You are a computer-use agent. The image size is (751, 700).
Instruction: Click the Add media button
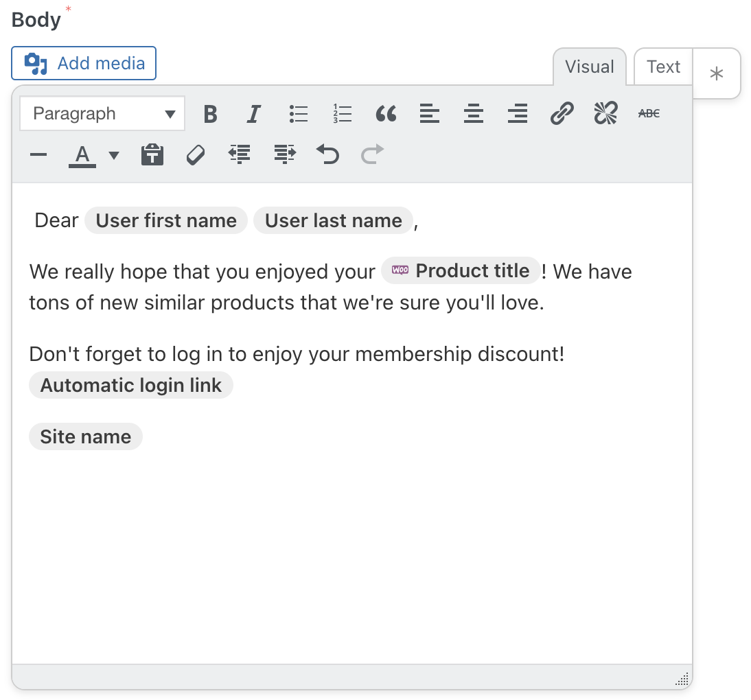pyautogui.click(x=84, y=63)
